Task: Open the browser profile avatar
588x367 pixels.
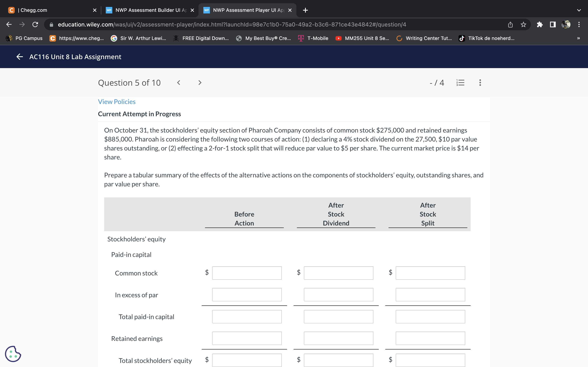Action: (566, 24)
